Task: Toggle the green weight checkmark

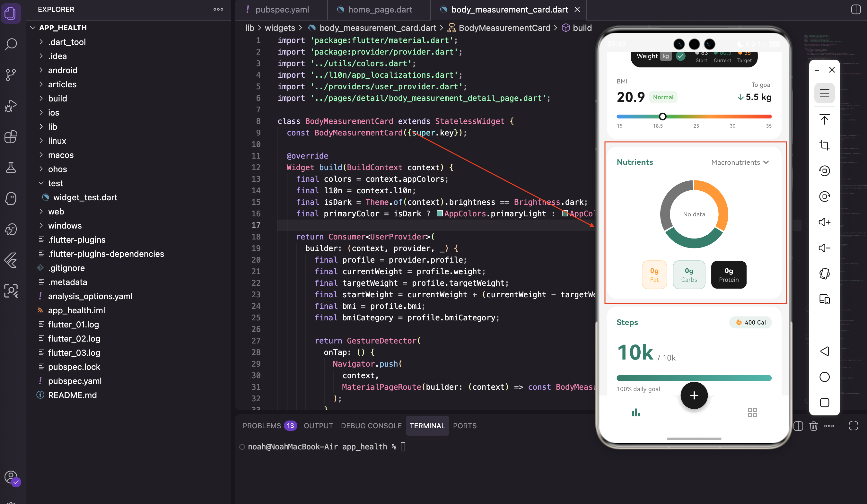Action: (680, 56)
